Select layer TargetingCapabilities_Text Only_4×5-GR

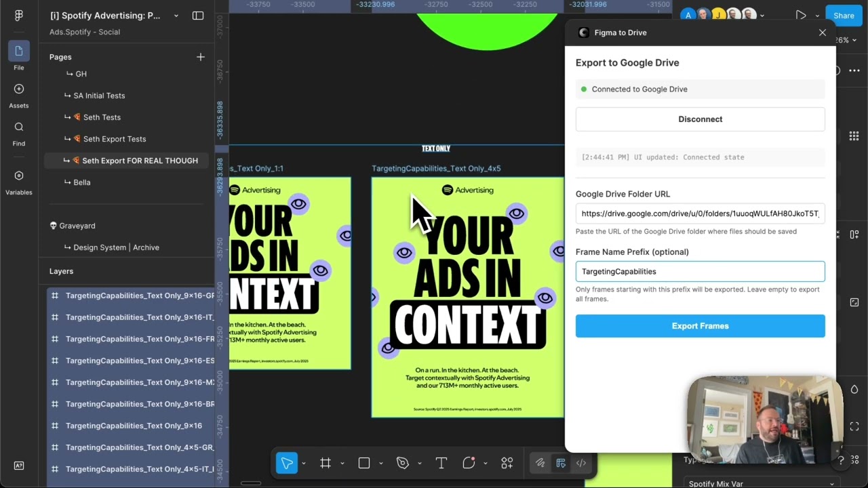tap(131, 447)
